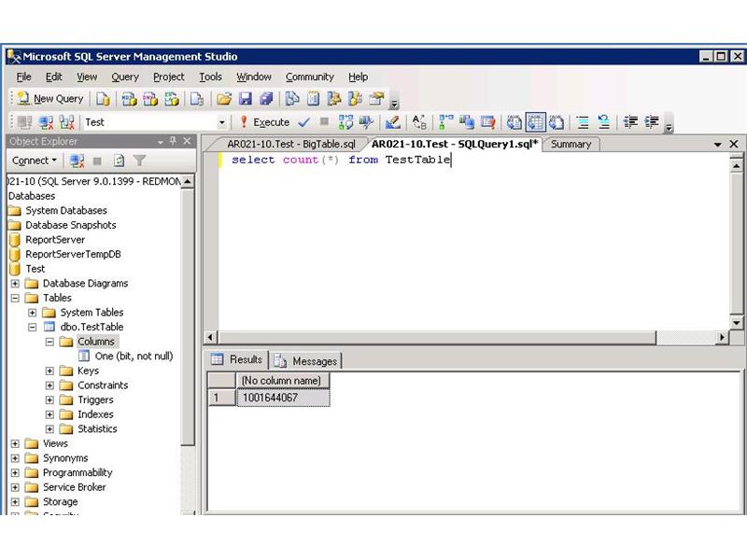This screenshot has height=560, width=747.
Task: Comment out the selected lines
Action: [583, 122]
